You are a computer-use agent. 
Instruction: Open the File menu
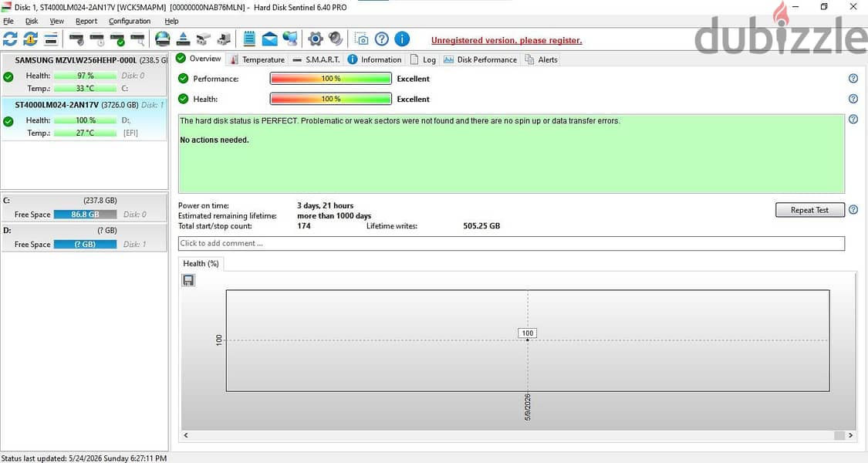click(8, 21)
